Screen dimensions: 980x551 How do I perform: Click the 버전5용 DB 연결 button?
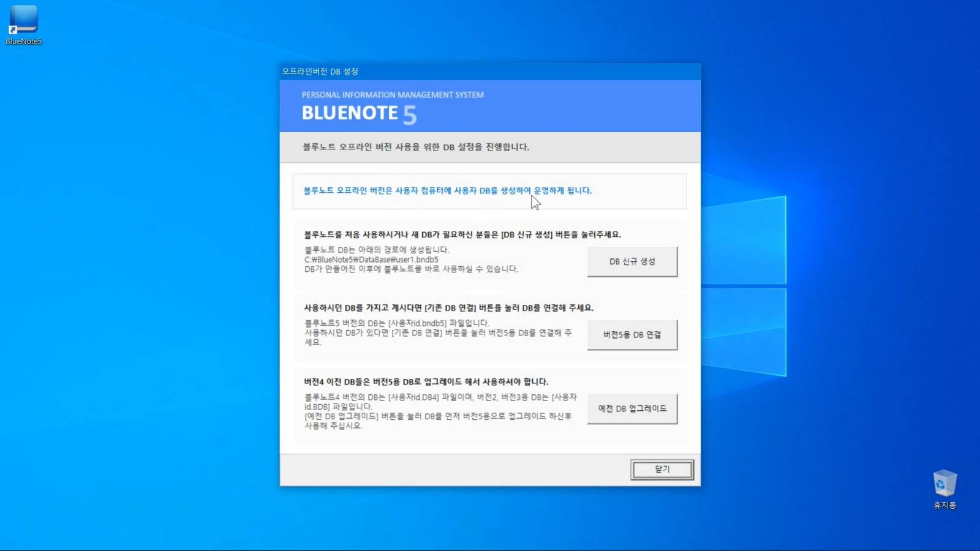[x=632, y=335]
